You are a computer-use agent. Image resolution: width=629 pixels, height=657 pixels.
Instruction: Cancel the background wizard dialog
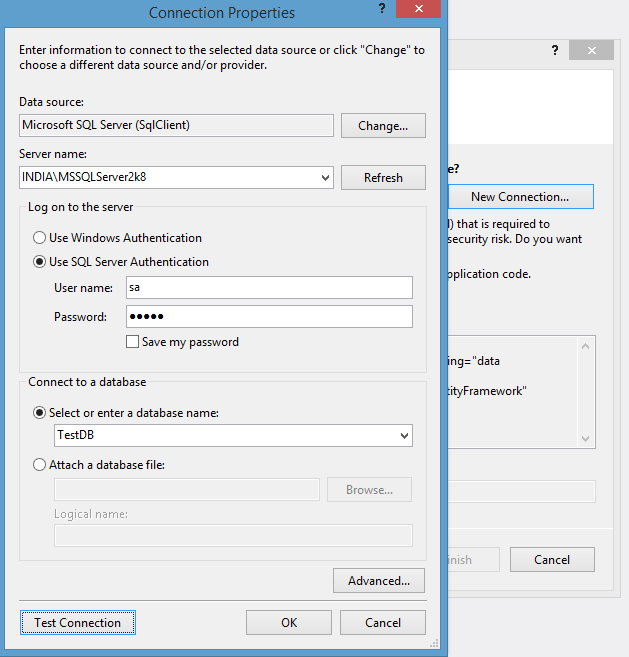[x=552, y=560]
